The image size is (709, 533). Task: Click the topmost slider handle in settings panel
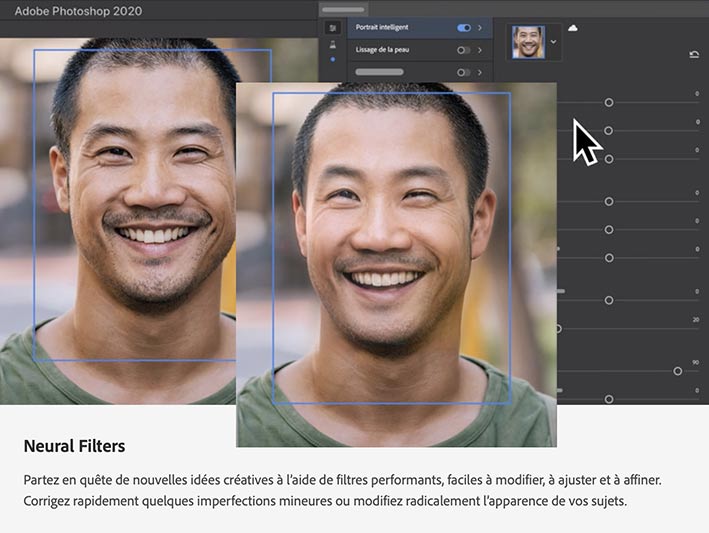[x=609, y=103]
